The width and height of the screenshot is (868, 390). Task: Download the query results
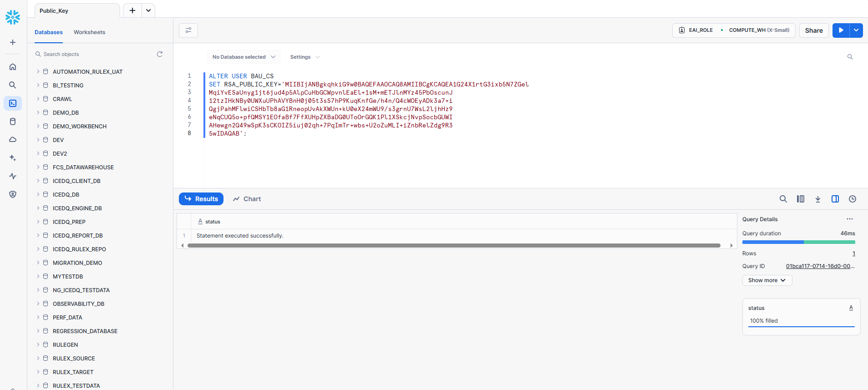click(818, 199)
